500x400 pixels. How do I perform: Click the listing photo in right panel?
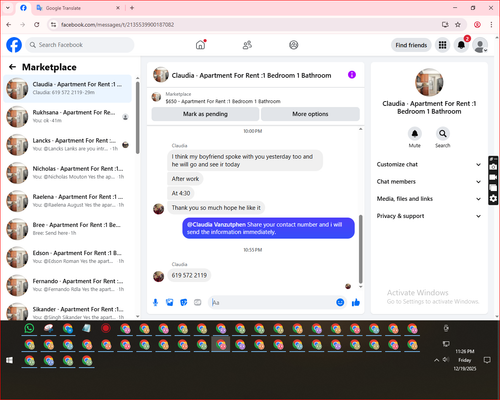tap(429, 82)
